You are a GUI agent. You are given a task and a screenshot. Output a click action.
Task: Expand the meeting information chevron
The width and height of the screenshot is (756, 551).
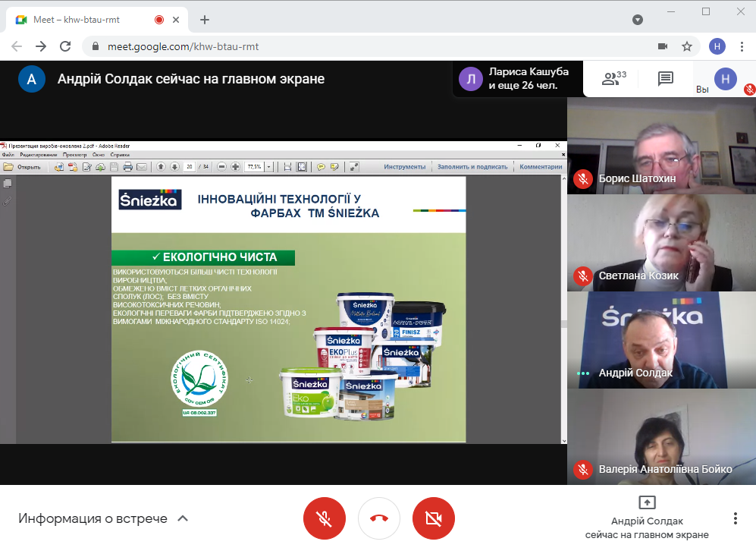pyautogui.click(x=182, y=519)
